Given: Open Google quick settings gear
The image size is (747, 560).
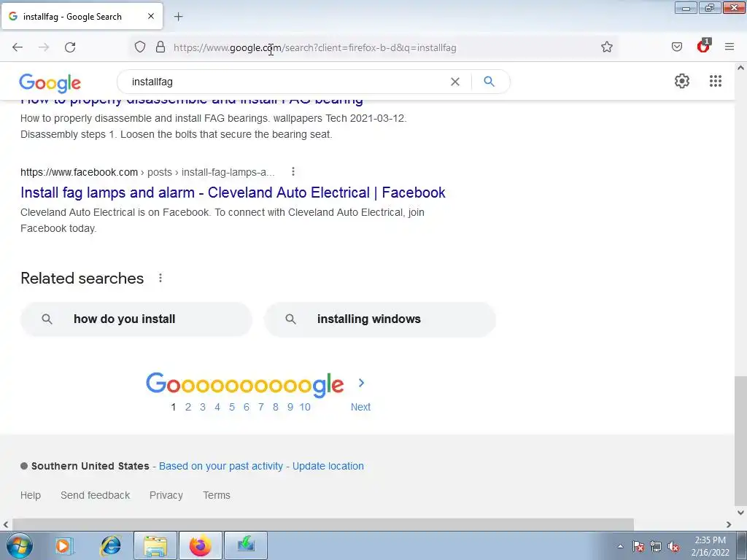Looking at the screenshot, I should point(682,81).
